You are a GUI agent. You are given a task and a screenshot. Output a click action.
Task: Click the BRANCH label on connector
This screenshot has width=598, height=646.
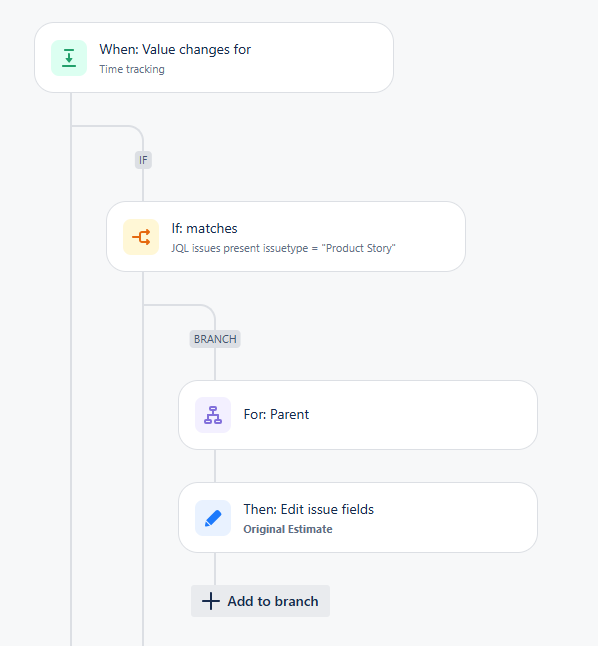click(215, 339)
